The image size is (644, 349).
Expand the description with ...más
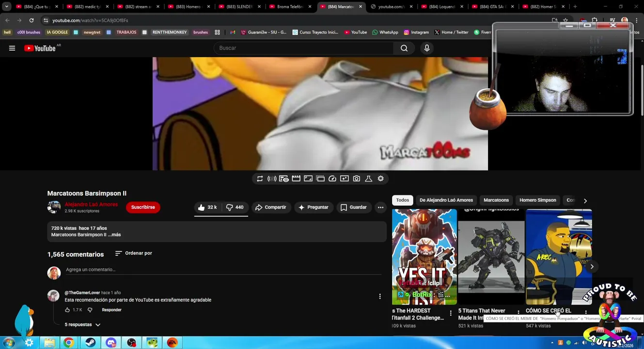114,235
